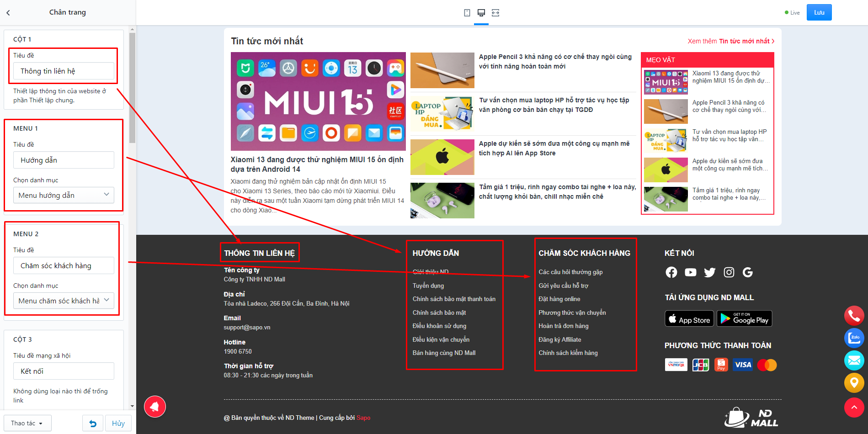Open Các câu hỏi thường gặp link

point(570,272)
